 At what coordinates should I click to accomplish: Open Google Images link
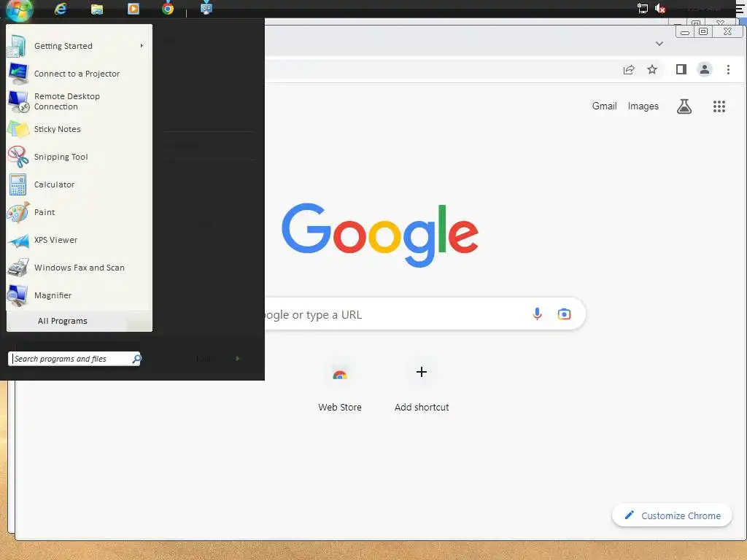pyautogui.click(x=643, y=106)
